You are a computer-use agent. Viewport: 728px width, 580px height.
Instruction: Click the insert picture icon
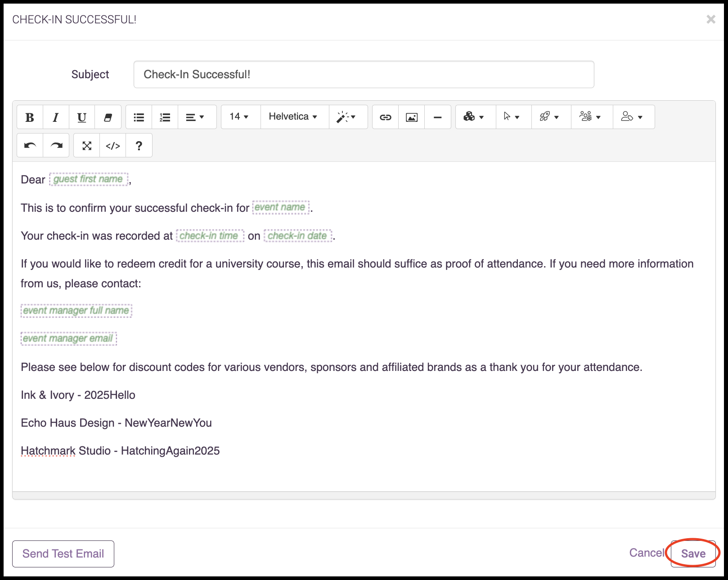click(x=412, y=117)
